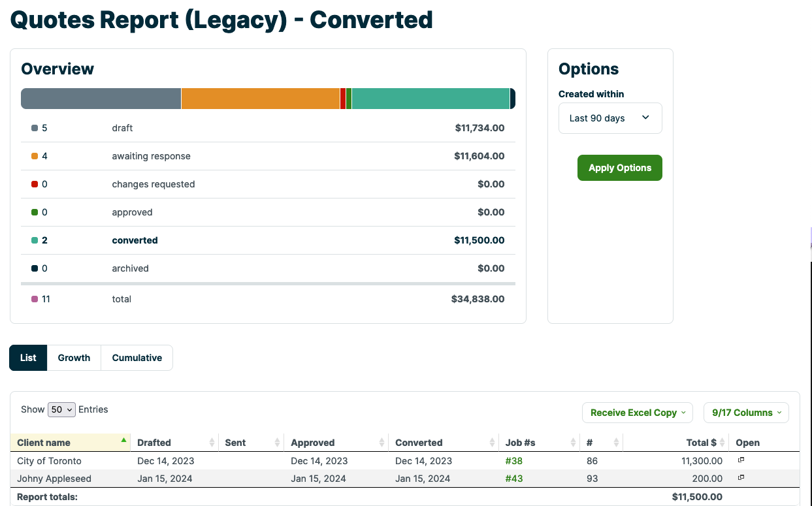Viewport: 812px width, 506px height.
Task: Open the Receive Excel Copy dropdown
Action: [637, 413]
